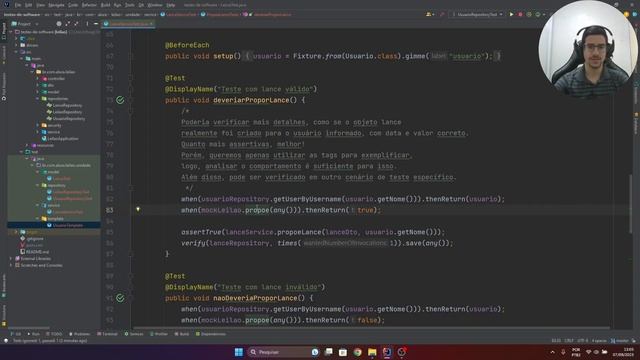Collapse the 'repositories' package node
Image resolution: width=640 pixels, height=360 pixels.
(38, 99)
